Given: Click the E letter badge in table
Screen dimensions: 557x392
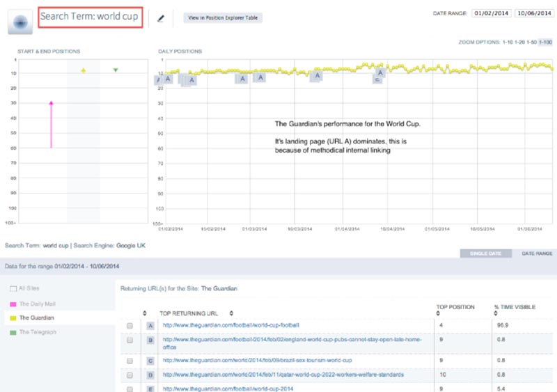Looking at the screenshot, I should click(x=150, y=389).
